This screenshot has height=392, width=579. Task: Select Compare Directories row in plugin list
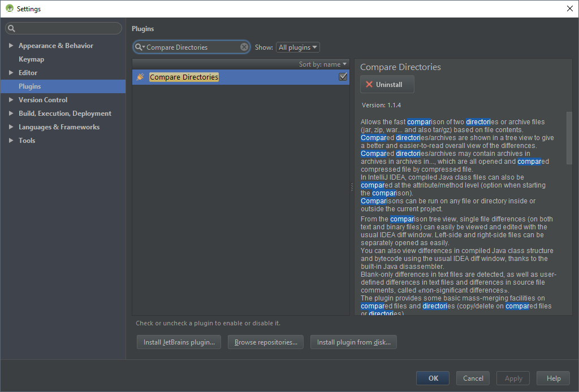click(241, 77)
